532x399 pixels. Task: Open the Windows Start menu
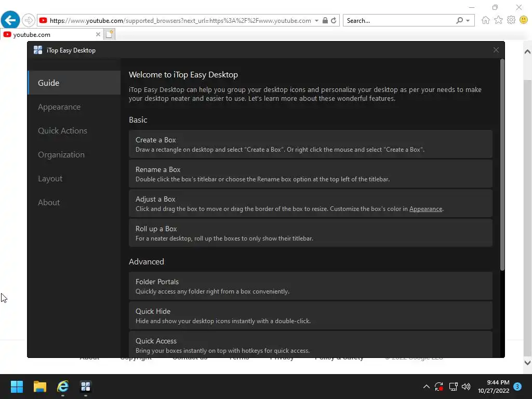17,387
